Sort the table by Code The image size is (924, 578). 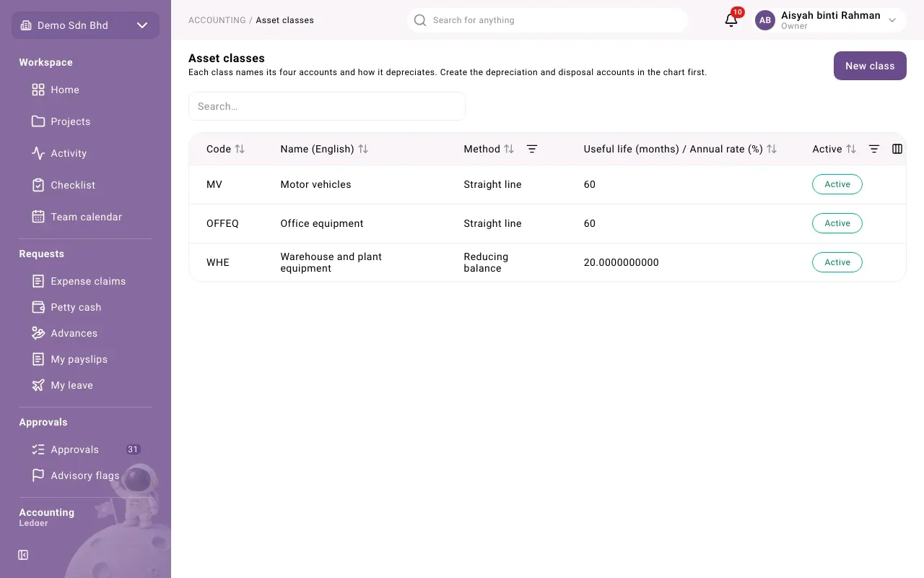(x=240, y=149)
